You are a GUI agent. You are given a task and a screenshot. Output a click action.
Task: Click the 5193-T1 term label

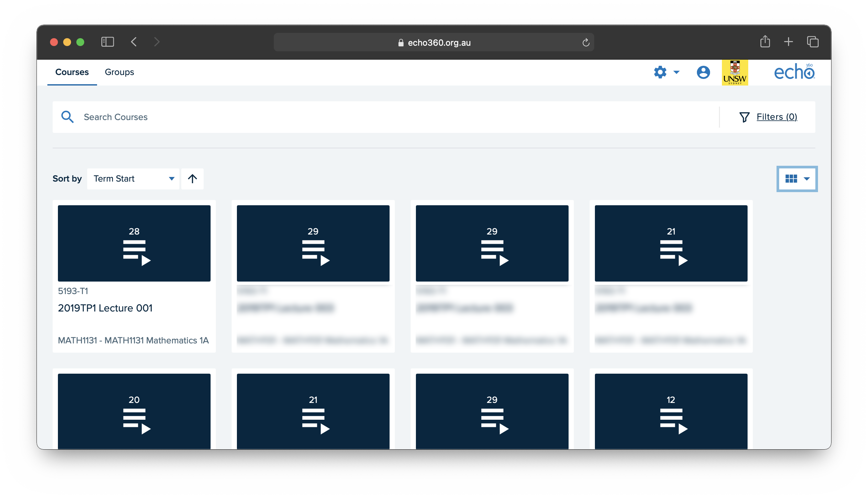(x=73, y=291)
